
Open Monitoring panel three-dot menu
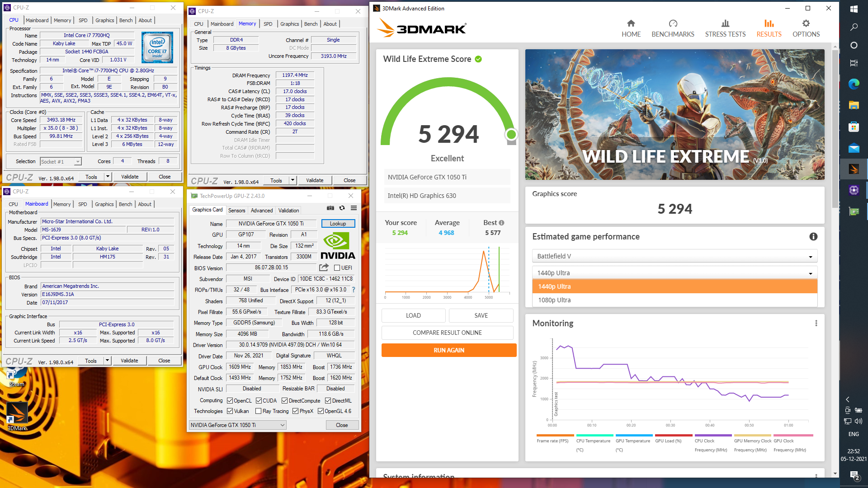coord(816,323)
